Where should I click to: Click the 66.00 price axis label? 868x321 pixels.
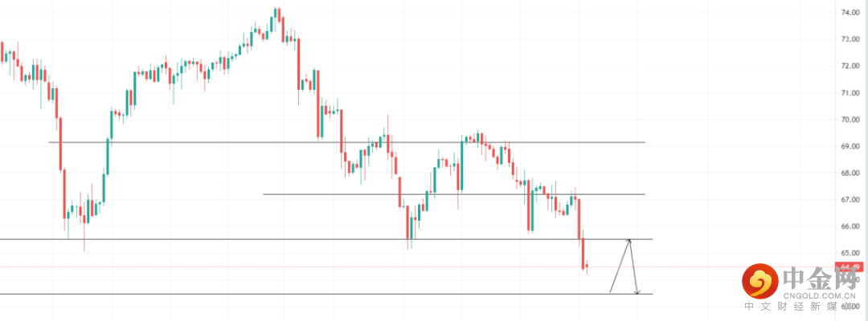[x=851, y=226]
